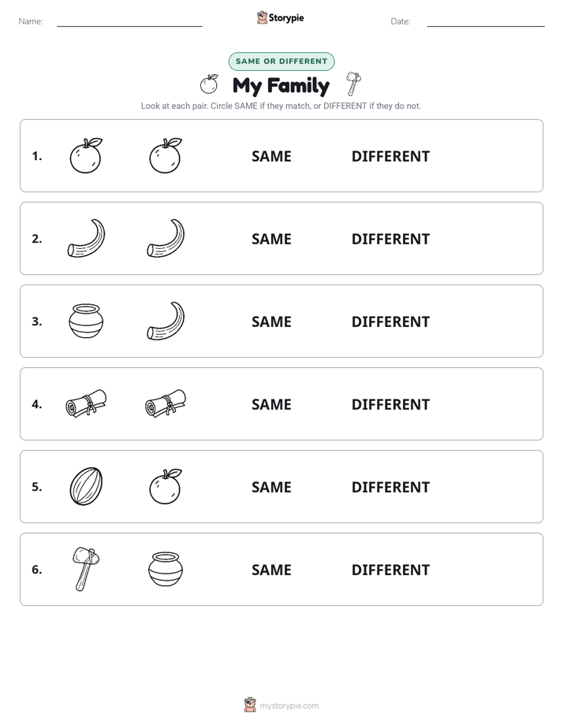Choose SAME for pair 4
This screenshot has width=563, height=728.
271,404
